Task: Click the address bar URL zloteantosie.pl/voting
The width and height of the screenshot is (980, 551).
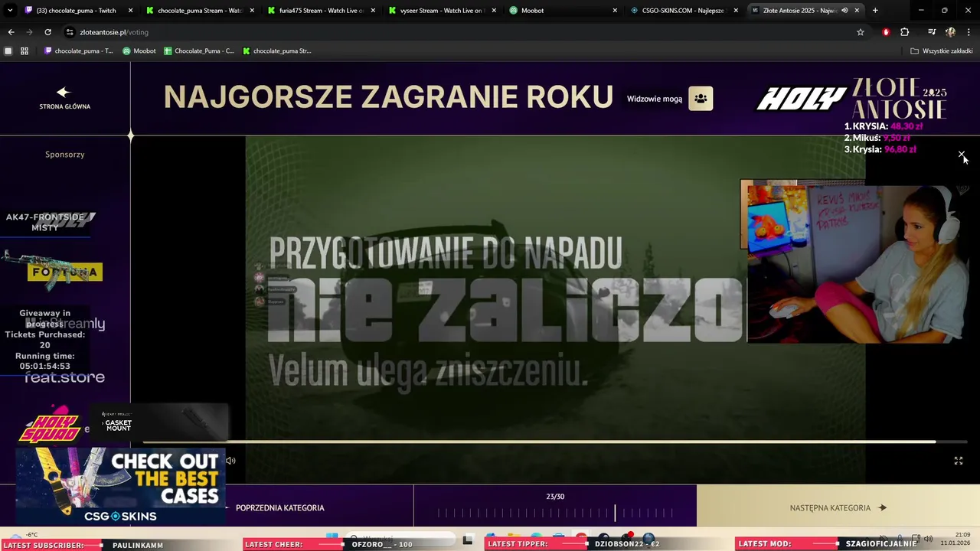Action: pyautogui.click(x=114, y=32)
